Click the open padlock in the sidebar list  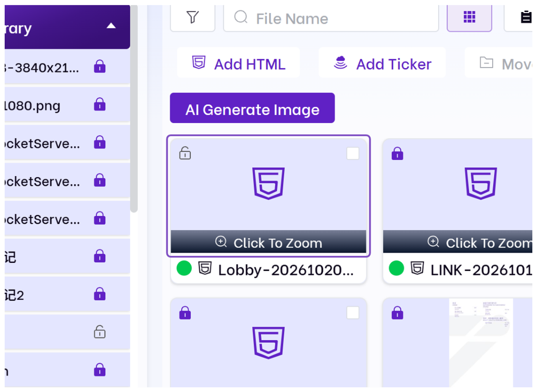100,332
